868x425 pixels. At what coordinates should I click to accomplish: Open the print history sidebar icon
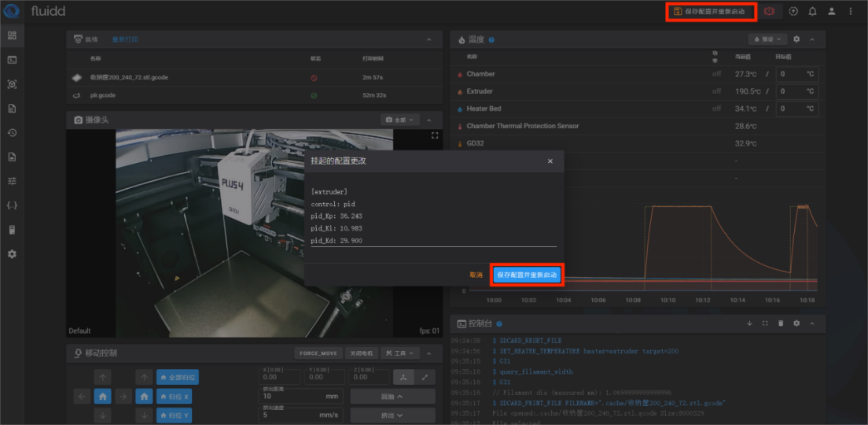coord(12,133)
